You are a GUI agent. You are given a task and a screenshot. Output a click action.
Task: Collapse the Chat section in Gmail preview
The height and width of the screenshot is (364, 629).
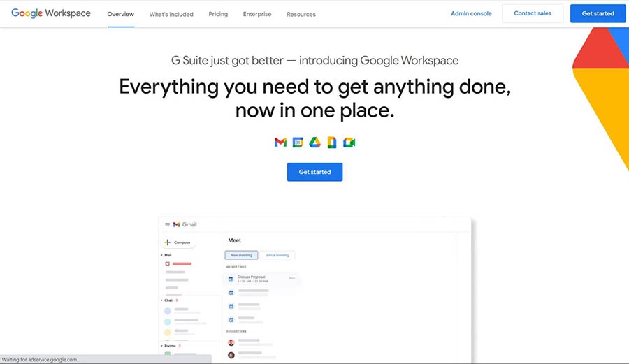pos(161,300)
